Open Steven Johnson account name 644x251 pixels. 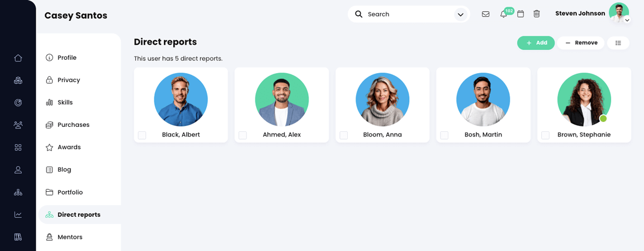point(580,13)
